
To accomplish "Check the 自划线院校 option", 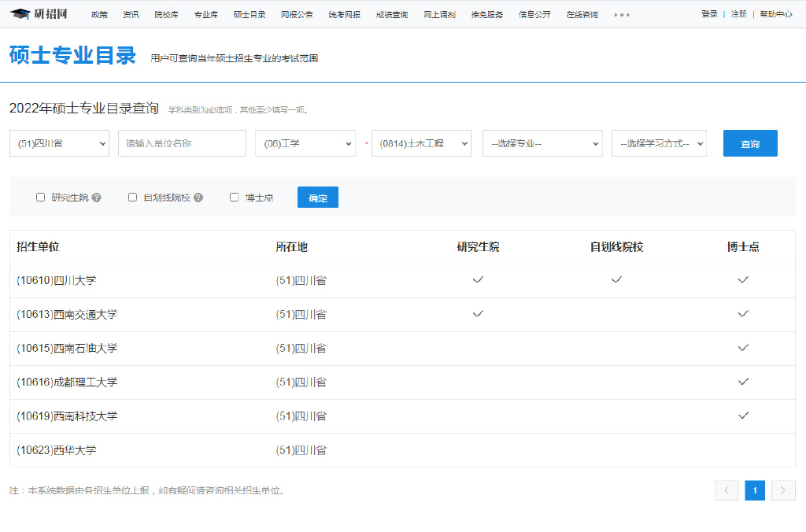I will pyautogui.click(x=132, y=197).
